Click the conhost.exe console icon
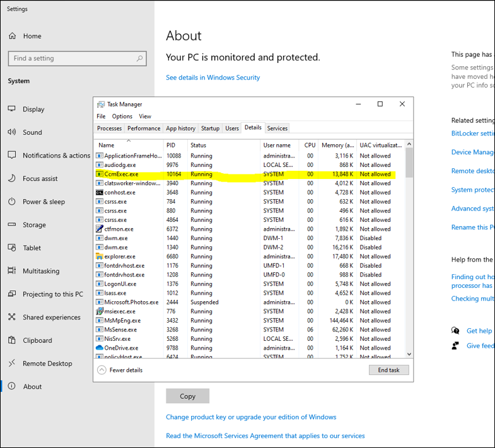 100,192
